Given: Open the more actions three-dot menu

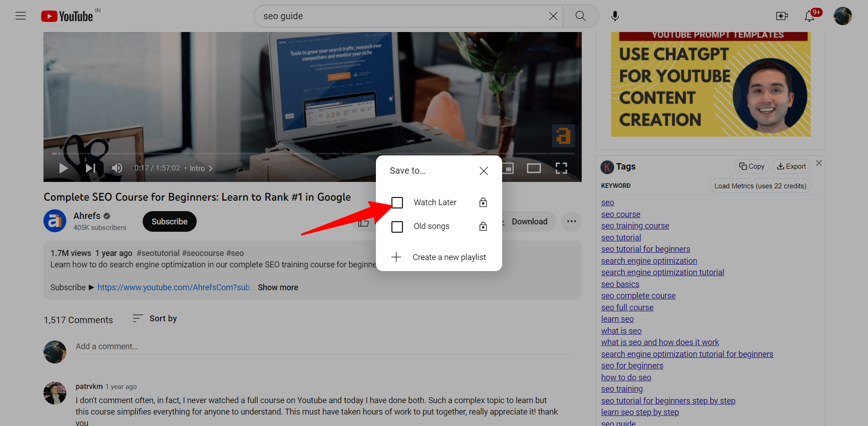Looking at the screenshot, I should click(x=571, y=222).
